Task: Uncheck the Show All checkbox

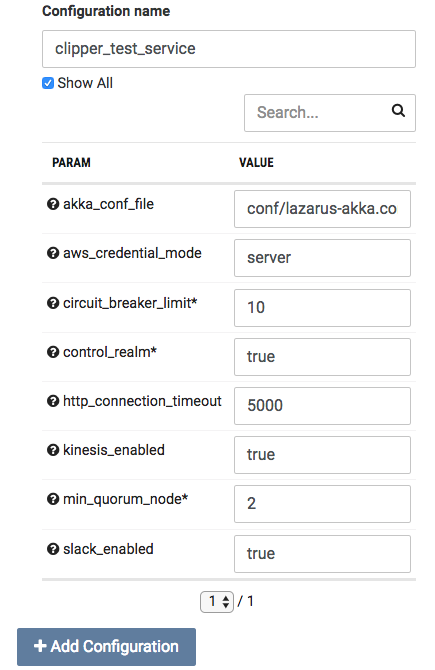Action: (x=48, y=83)
